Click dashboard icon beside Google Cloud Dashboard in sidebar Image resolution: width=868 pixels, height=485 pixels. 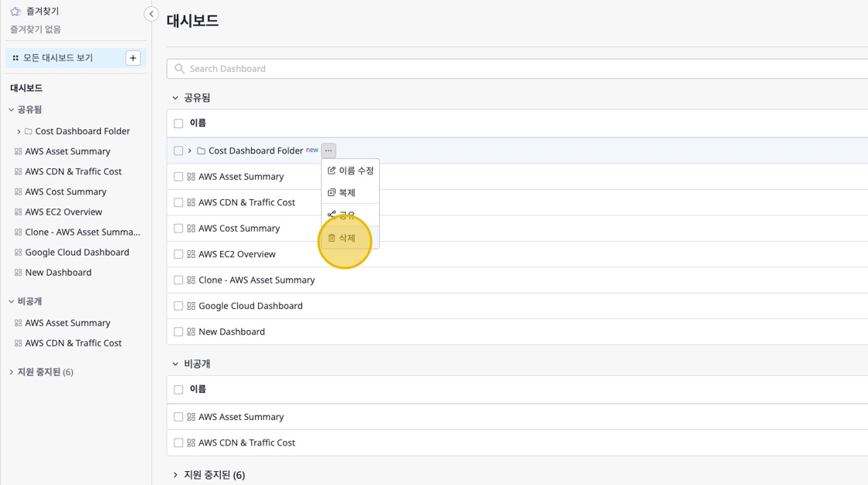[19, 253]
